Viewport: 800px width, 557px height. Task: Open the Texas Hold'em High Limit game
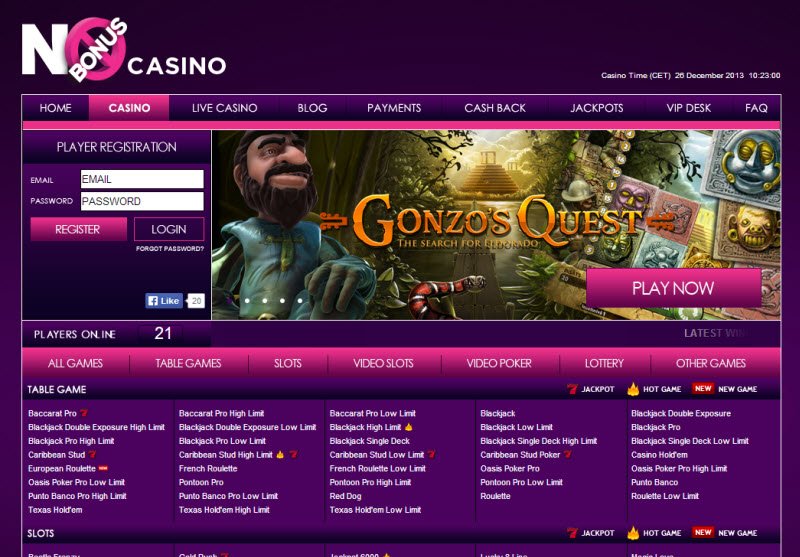click(224, 510)
